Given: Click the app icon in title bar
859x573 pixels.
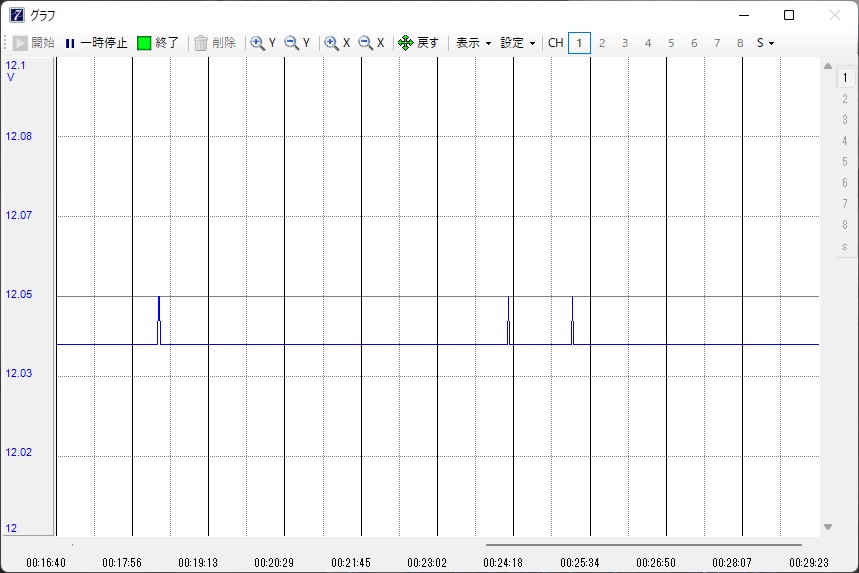Looking at the screenshot, I should pyautogui.click(x=17, y=15).
